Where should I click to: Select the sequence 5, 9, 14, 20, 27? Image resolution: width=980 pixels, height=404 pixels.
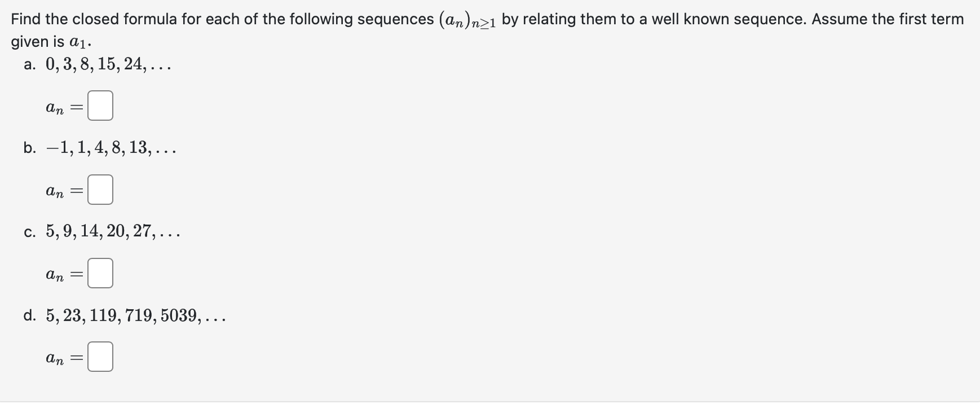(113, 232)
